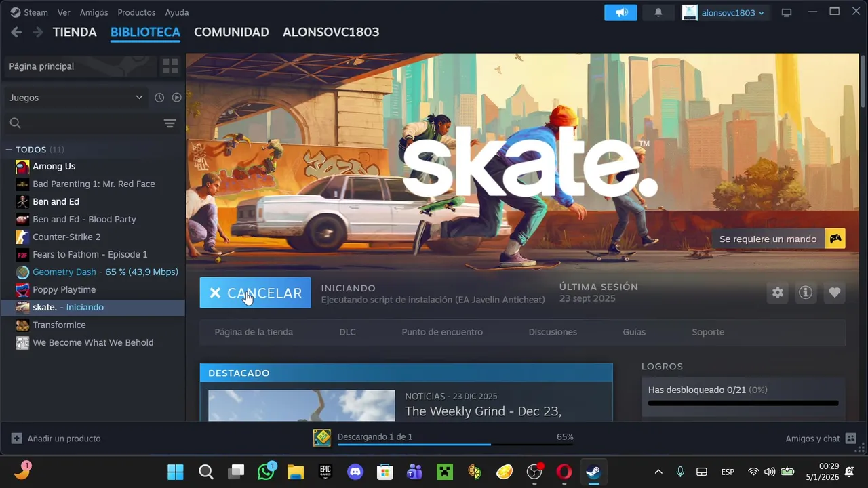Switch to the COMUNIDAD tab

point(231,32)
